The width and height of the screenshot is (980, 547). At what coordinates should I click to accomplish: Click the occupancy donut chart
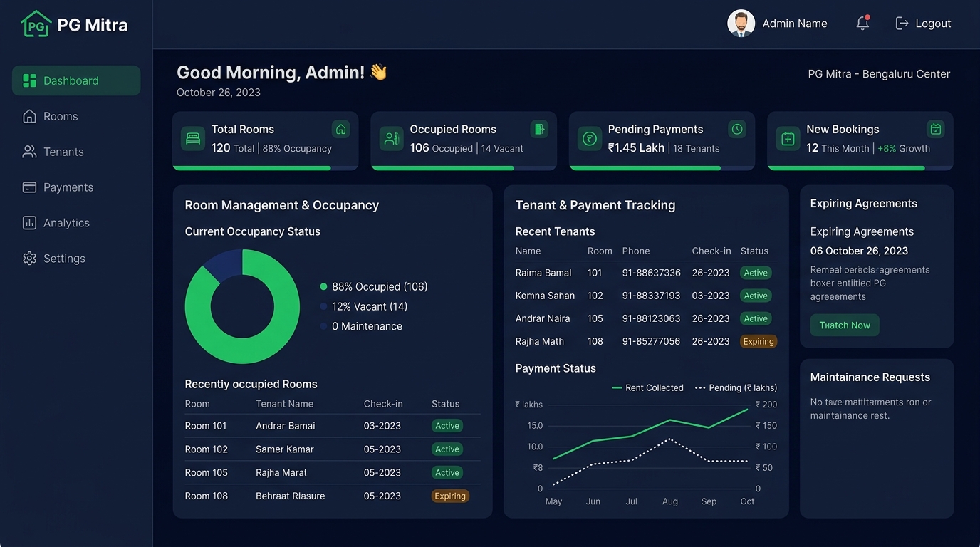[242, 306]
